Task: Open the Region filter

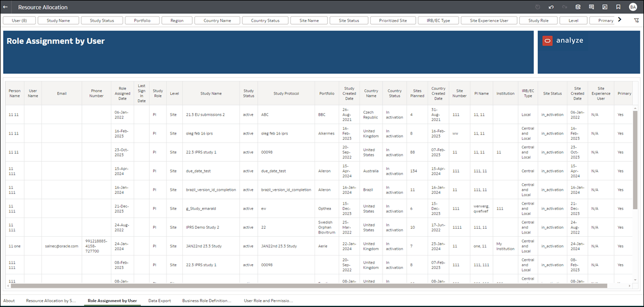Action: (x=177, y=20)
